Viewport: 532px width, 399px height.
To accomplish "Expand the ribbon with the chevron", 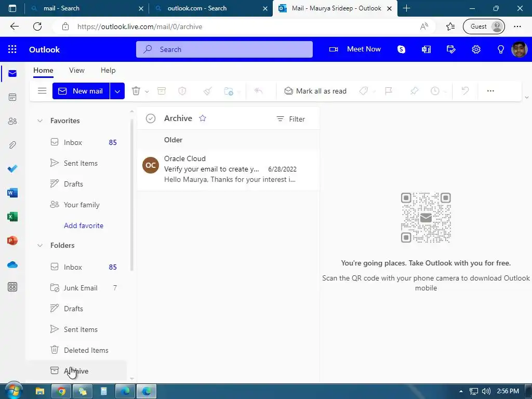I will click(527, 97).
